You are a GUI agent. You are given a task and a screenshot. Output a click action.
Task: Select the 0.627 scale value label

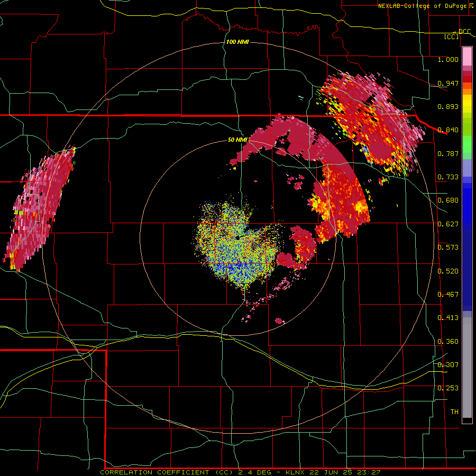coord(448,224)
